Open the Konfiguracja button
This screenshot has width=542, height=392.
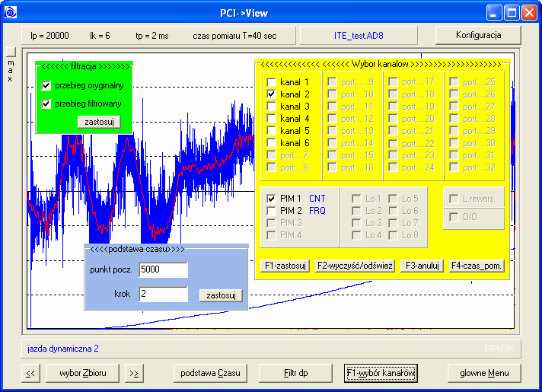478,35
